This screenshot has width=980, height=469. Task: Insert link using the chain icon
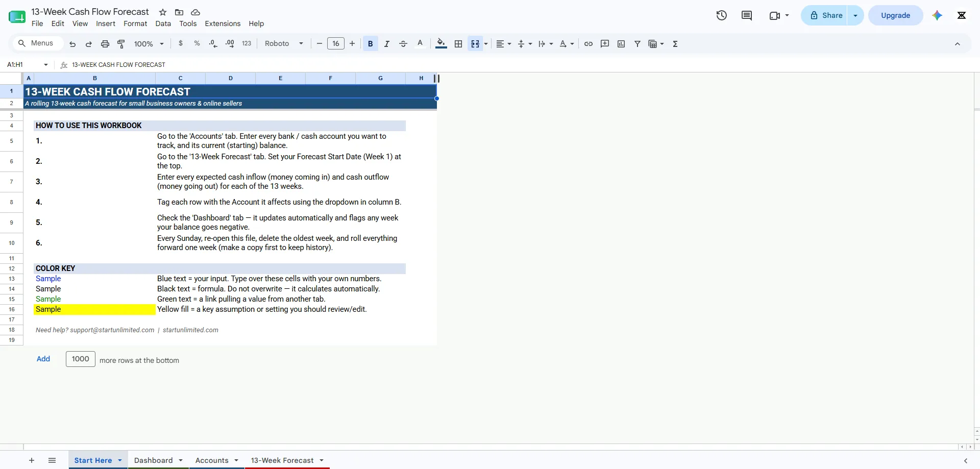tap(589, 44)
